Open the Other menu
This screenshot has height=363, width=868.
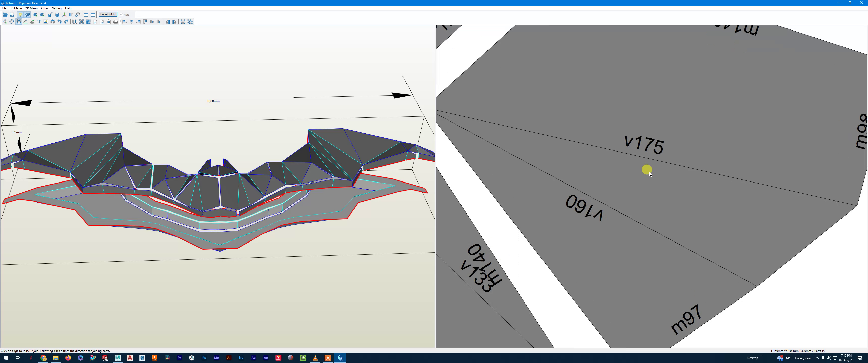point(45,8)
